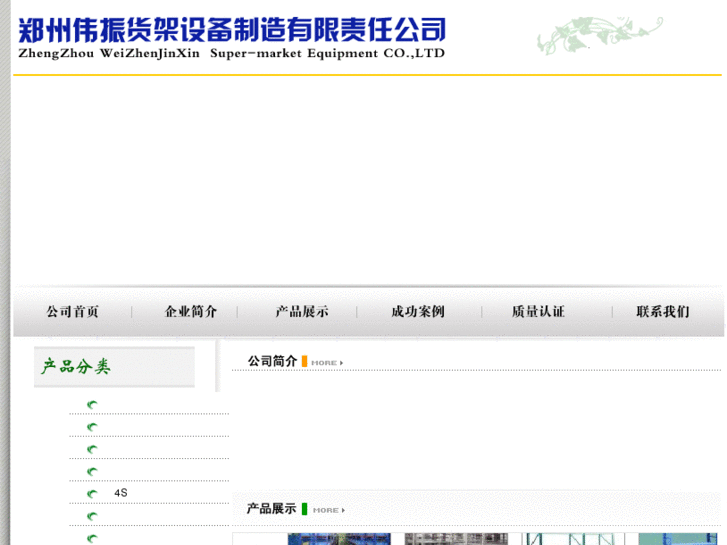Open the 成功案例 navigation item

tap(417, 312)
